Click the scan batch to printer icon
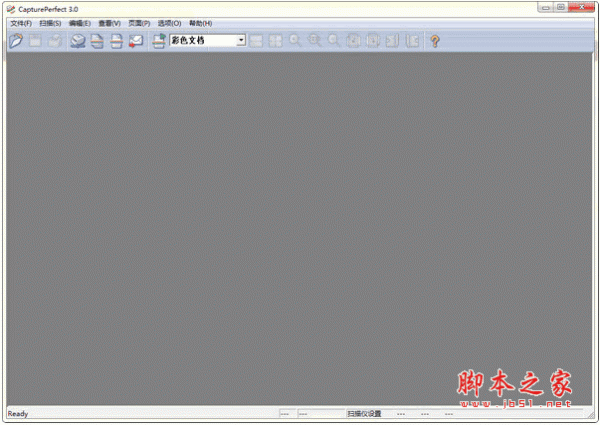Screen dimensions: 600x425 point(116,41)
